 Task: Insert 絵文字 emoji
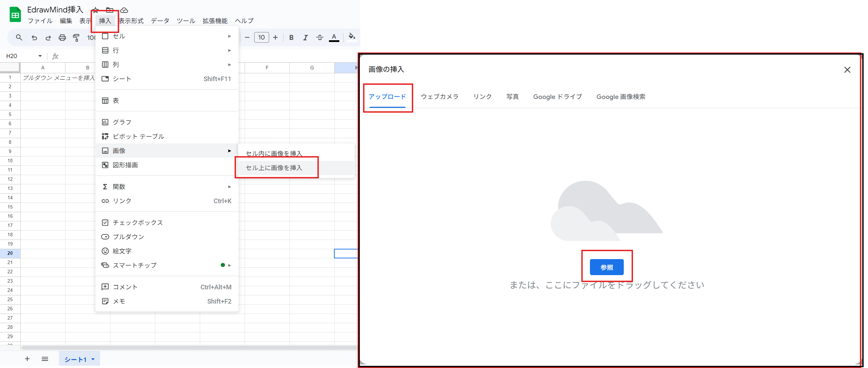(167, 251)
